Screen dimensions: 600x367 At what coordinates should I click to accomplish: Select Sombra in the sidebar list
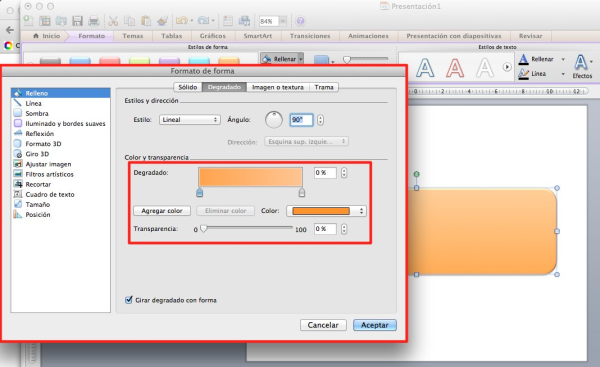coord(37,113)
